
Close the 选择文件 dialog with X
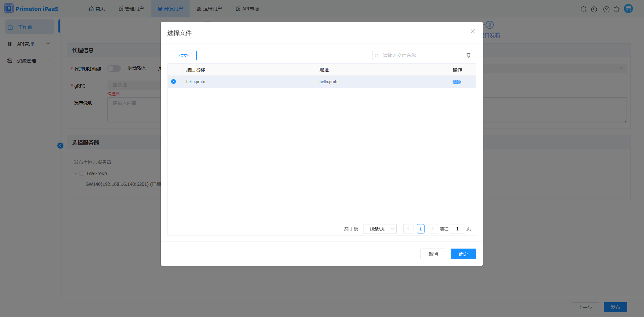pos(473,32)
